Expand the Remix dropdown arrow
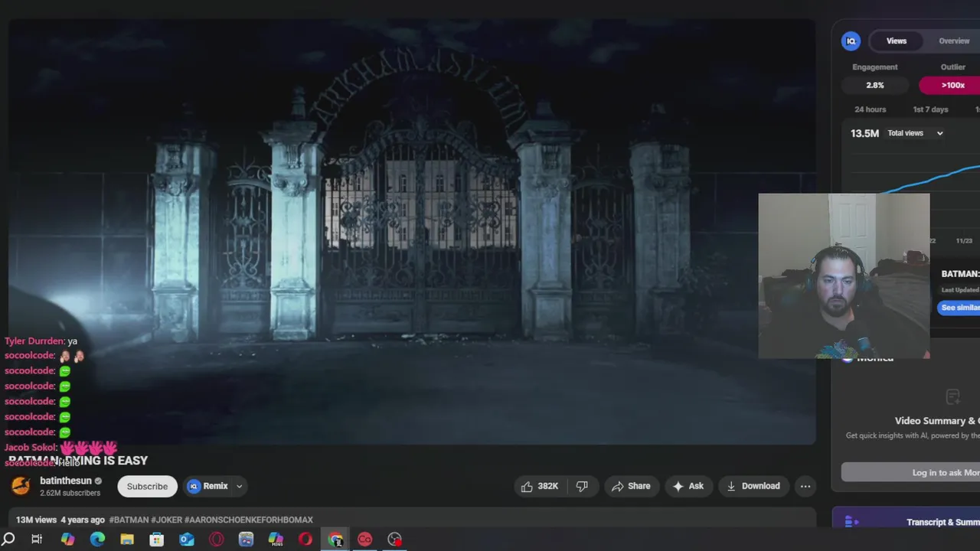The image size is (980, 551). pyautogui.click(x=239, y=486)
